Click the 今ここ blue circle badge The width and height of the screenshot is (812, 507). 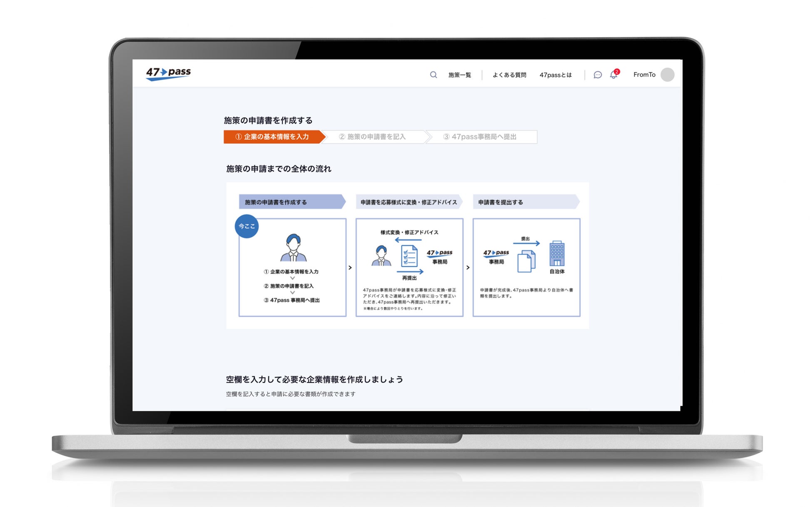pyautogui.click(x=247, y=226)
